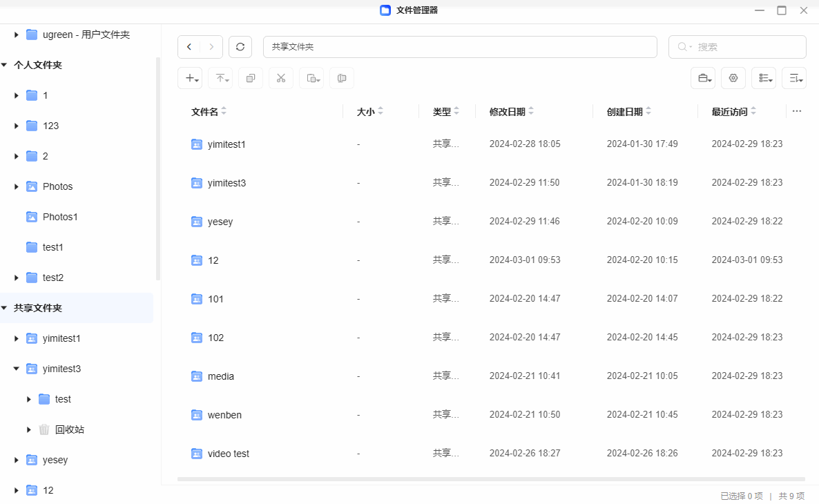Open the upload dropdown button
Image resolution: width=819 pixels, height=504 pixels.
[x=220, y=78]
